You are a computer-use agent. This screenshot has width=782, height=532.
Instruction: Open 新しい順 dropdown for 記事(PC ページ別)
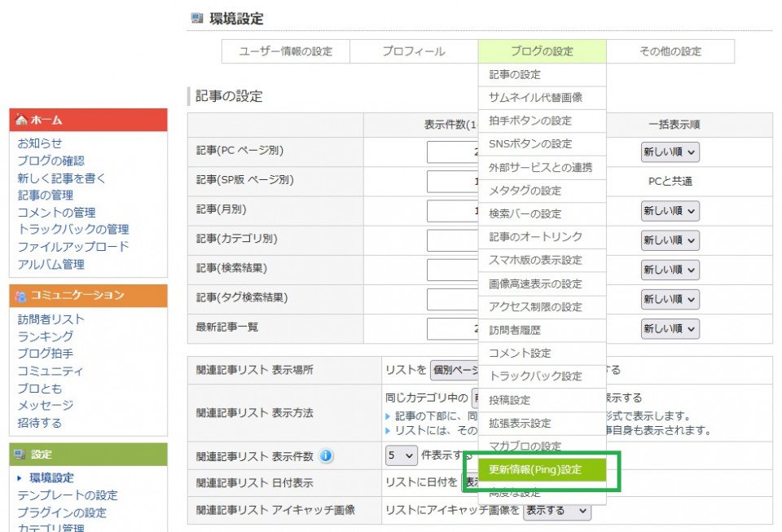tap(670, 152)
